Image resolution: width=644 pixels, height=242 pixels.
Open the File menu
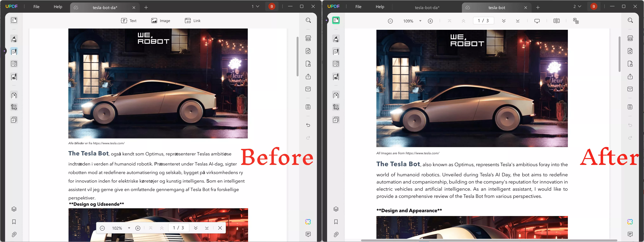[36, 7]
